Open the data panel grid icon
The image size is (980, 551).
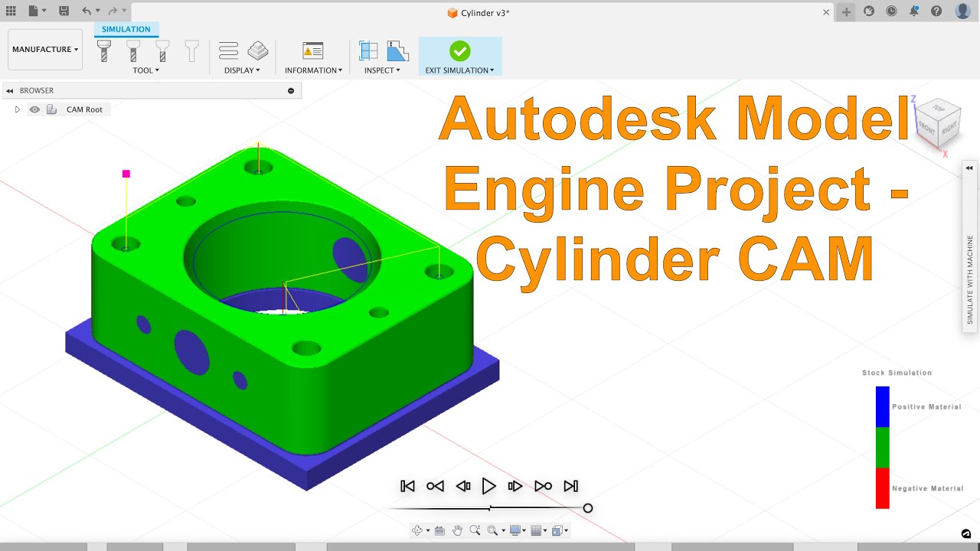[x=11, y=11]
